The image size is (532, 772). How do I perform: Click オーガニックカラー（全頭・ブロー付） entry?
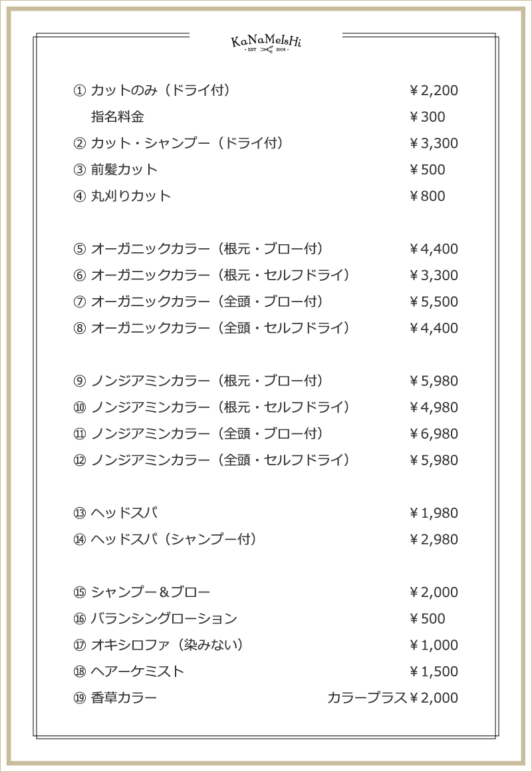pos(207,301)
